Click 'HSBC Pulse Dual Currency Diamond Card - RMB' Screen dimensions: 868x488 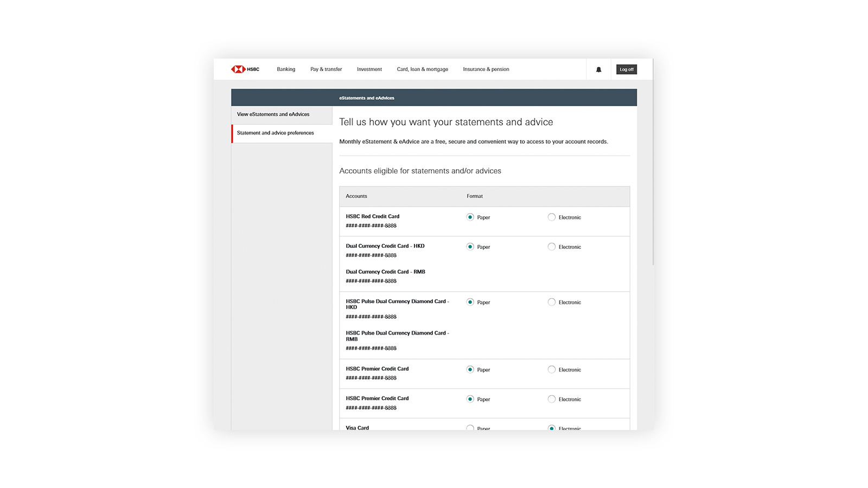pyautogui.click(x=398, y=336)
